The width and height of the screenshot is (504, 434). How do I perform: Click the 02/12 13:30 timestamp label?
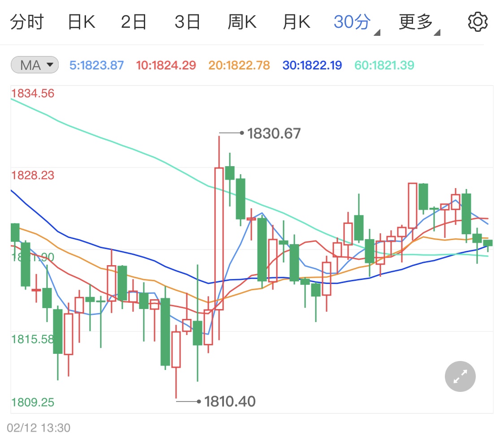39,428
